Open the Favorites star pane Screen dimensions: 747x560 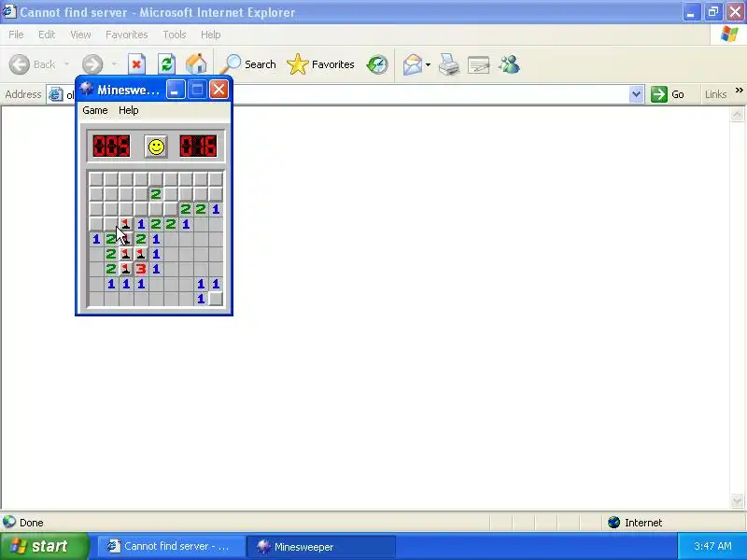(x=320, y=64)
